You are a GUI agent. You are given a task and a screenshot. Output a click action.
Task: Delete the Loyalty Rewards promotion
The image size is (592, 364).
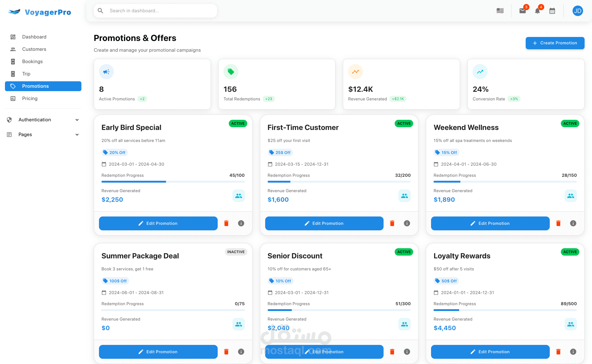tap(558, 352)
